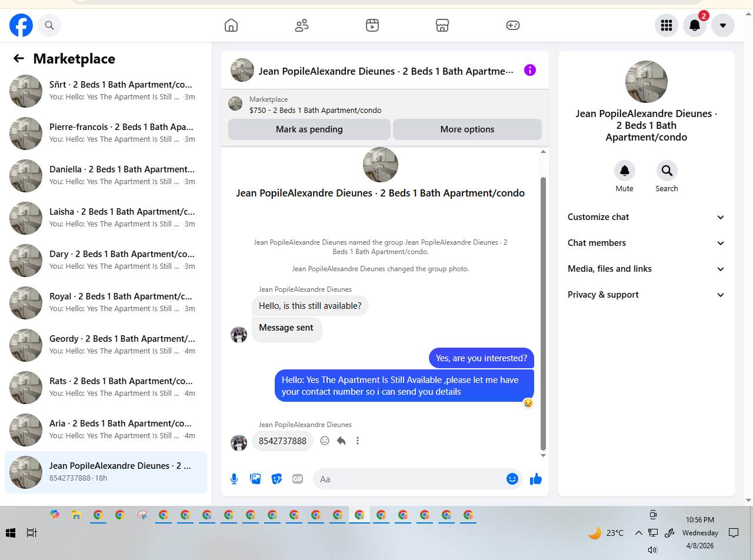Image resolution: width=753 pixels, height=560 pixels.
Task: Open Laisha conversation
Action: point(106,218)
